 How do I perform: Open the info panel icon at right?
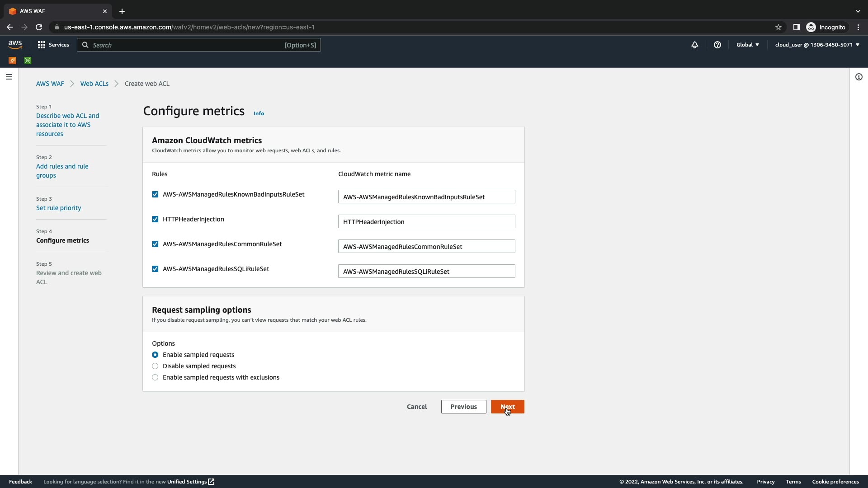(x=859, y=77)
